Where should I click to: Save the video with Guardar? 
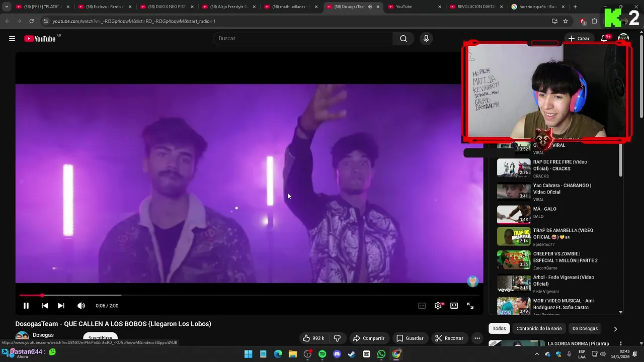tap(410, 338)
